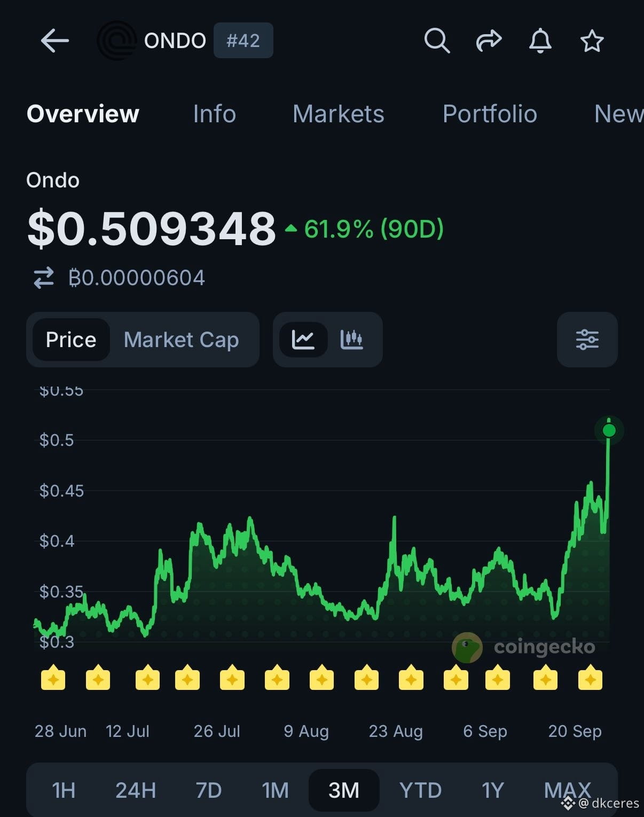This screenshot has width=644, height=817.
Task: Tap the share arrow icon
Action: click(x=489, y=41)
